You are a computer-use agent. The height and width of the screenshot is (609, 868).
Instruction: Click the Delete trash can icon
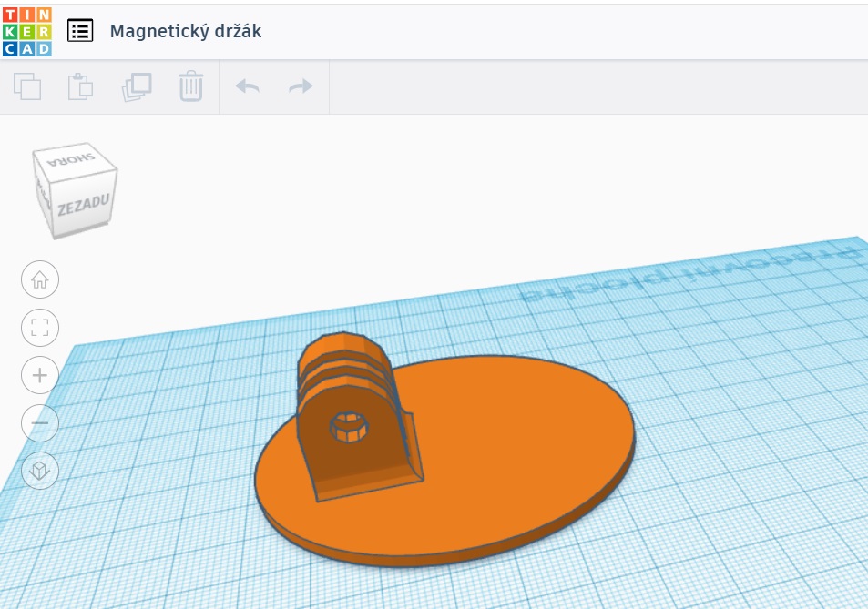tap(190, 86)
